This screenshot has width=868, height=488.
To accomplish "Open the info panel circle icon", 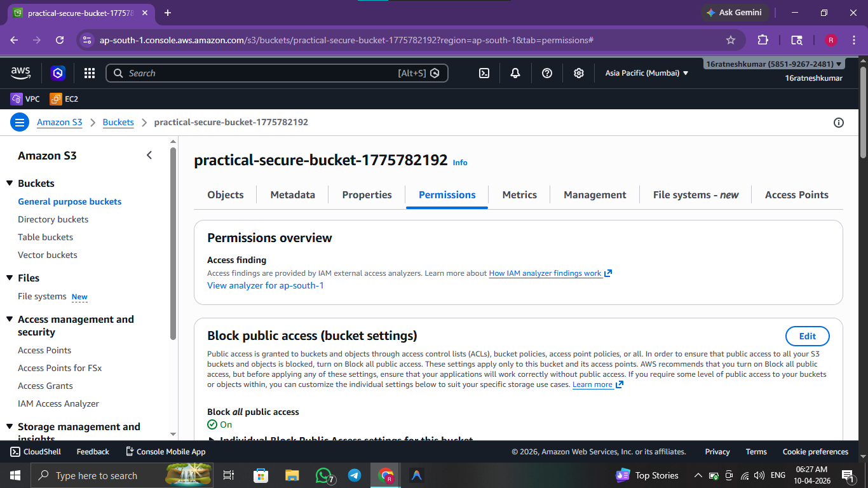I will pos(839,123).
